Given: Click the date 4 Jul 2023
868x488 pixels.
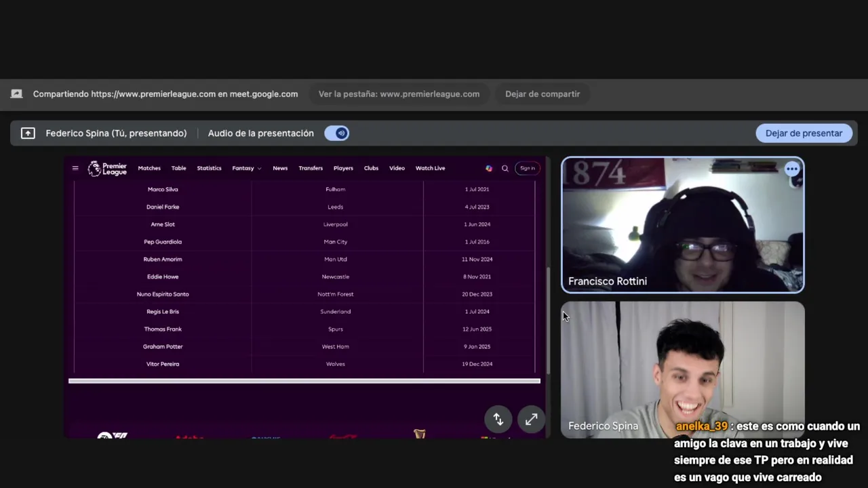Looking at the screenshot, I should [x=477, y=207].
